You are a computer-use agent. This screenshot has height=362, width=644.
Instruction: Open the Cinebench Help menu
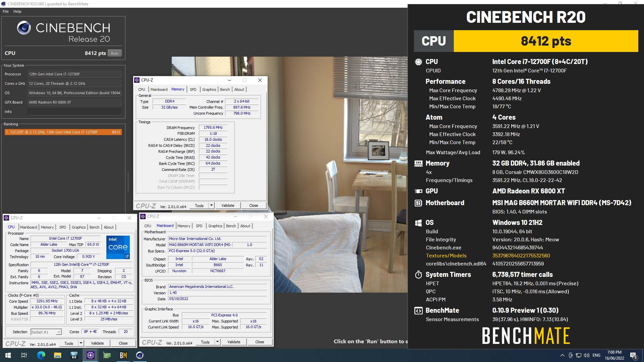(x=17, y=11)
